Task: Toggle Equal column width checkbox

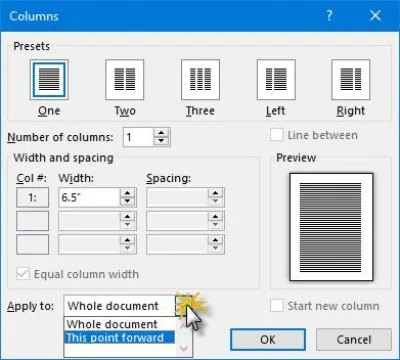Action: tap(23, 274)
